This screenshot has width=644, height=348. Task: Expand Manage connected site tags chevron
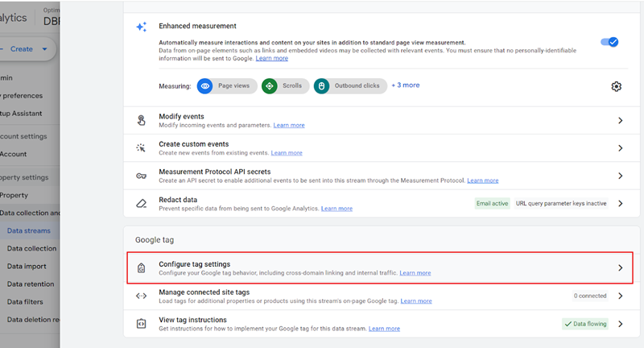pos(620,296)
